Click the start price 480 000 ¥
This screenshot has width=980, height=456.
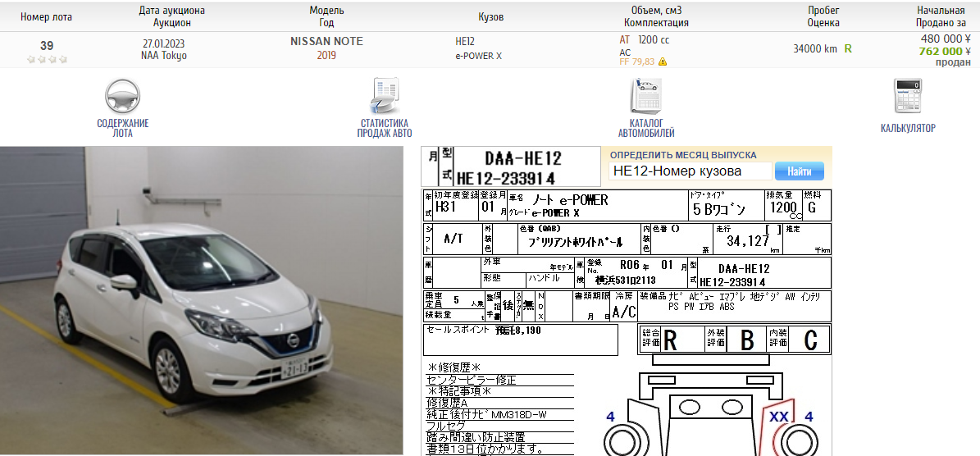click(945, 39)
